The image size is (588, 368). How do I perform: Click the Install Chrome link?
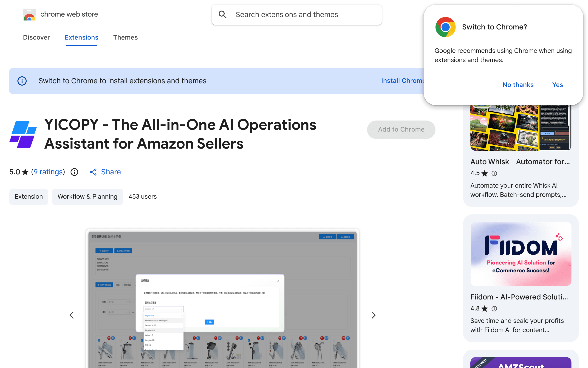[402, 80]
